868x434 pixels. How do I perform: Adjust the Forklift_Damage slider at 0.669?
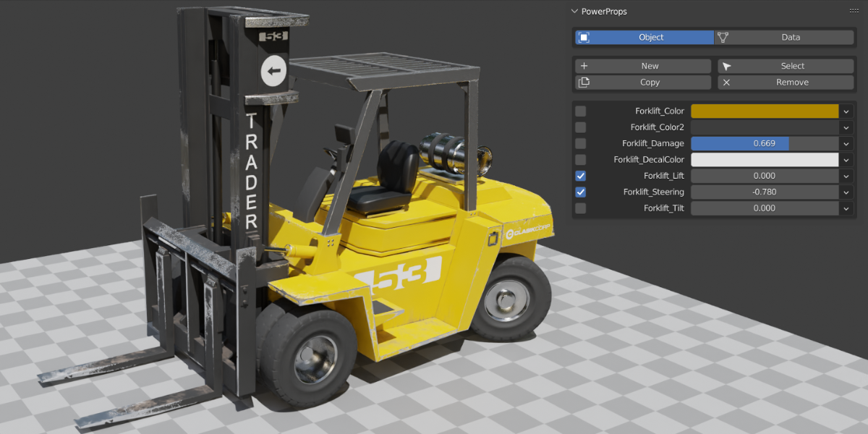pyautogui.click(x=765, y=143)
